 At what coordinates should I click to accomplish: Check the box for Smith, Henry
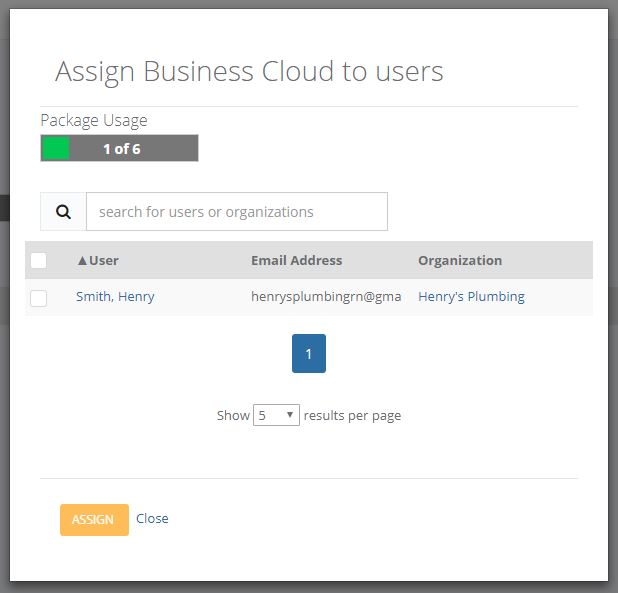pyautogui.click(x=39, y=298)
